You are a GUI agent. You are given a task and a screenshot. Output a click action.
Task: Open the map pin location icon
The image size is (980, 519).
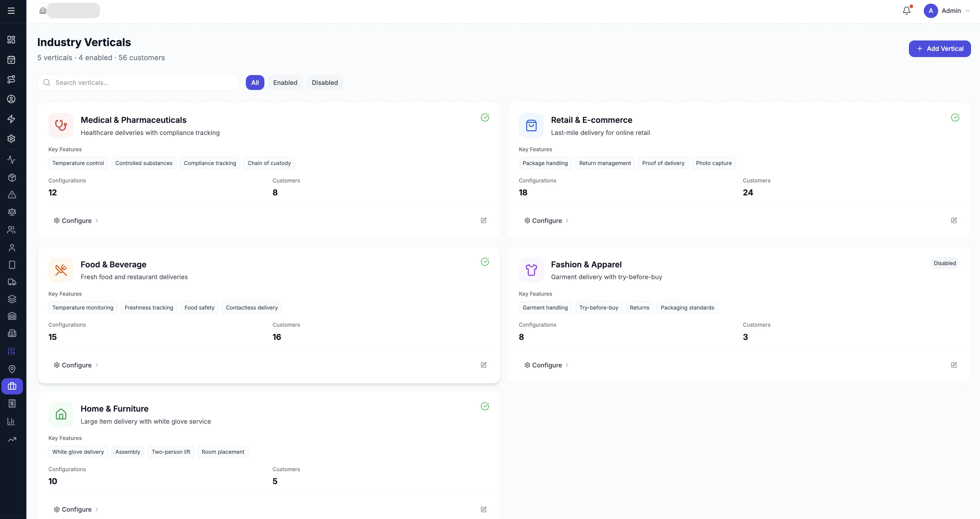tap(12, 369)
